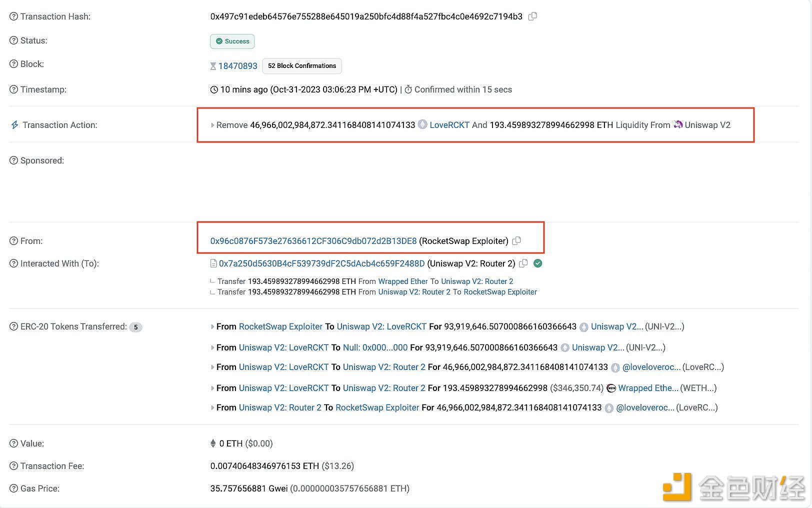
Task: Click the Interacted With help icon
Action: (x=13, y=263)
